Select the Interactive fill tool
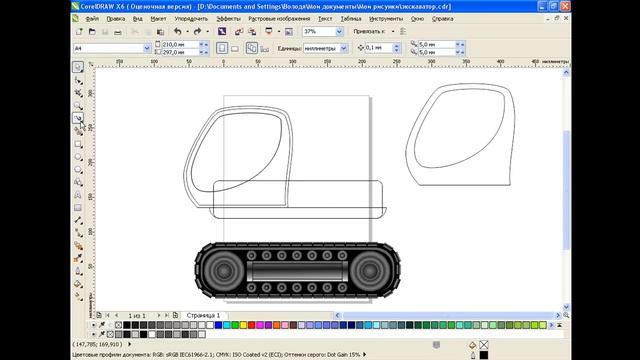Screen dimensions: 640x360 [x=78, y=297]
